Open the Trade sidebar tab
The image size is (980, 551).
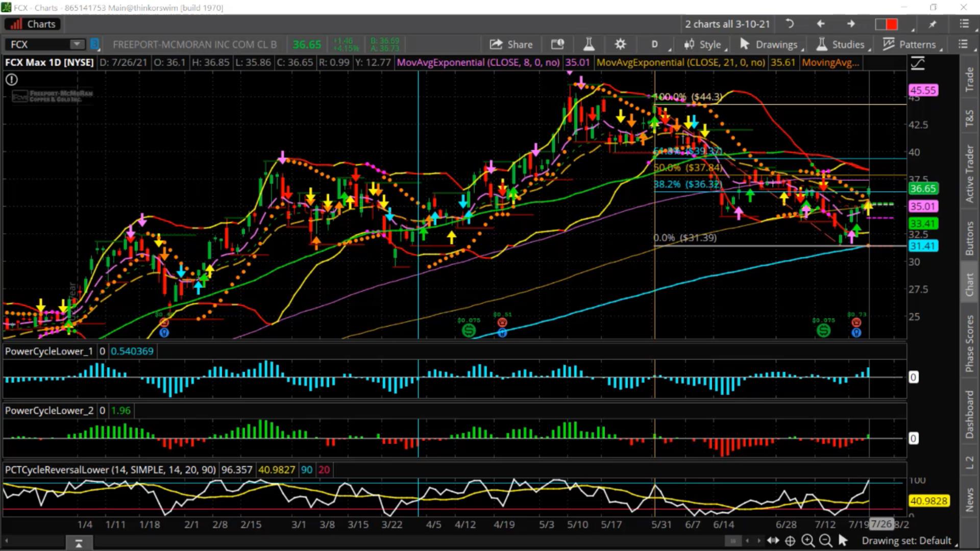coord(969,79)
